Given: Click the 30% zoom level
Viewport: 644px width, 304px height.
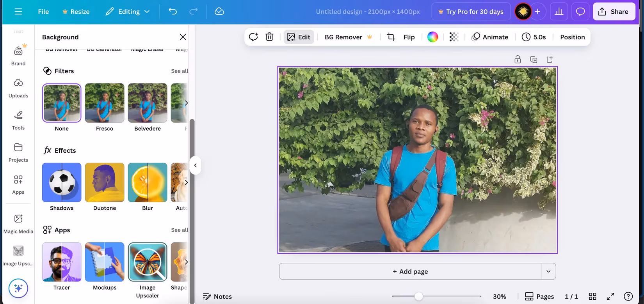Looking at the screenshot, I should tap(499, 297).
